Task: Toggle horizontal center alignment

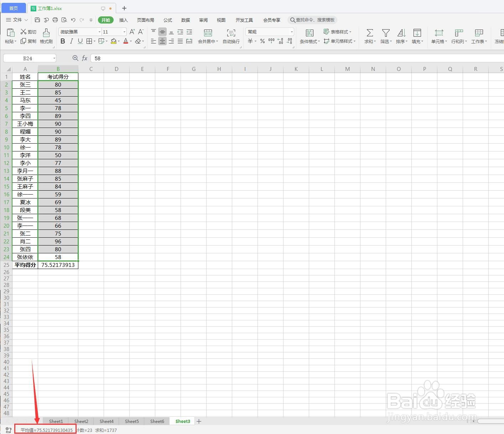Action: click(162, 41)
